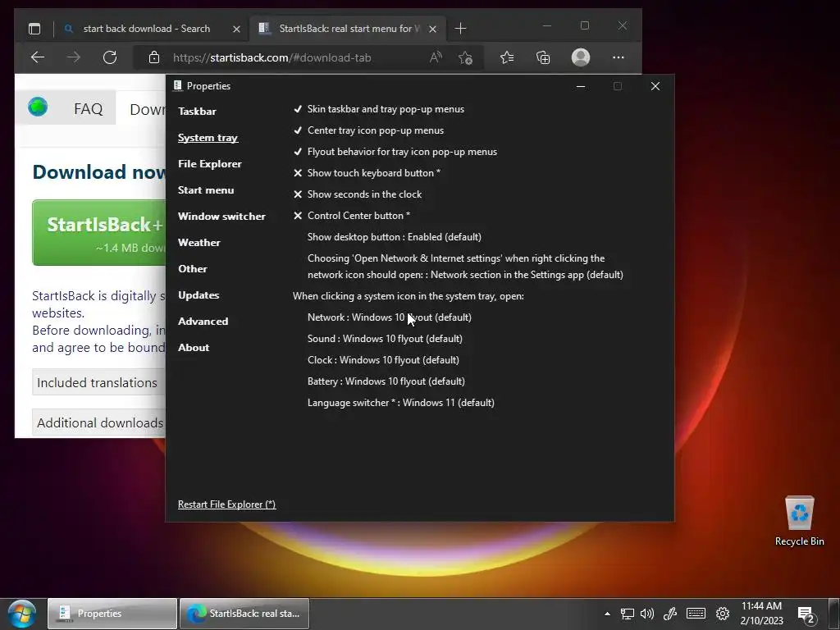Click the pen workspace tray icon

669,614
